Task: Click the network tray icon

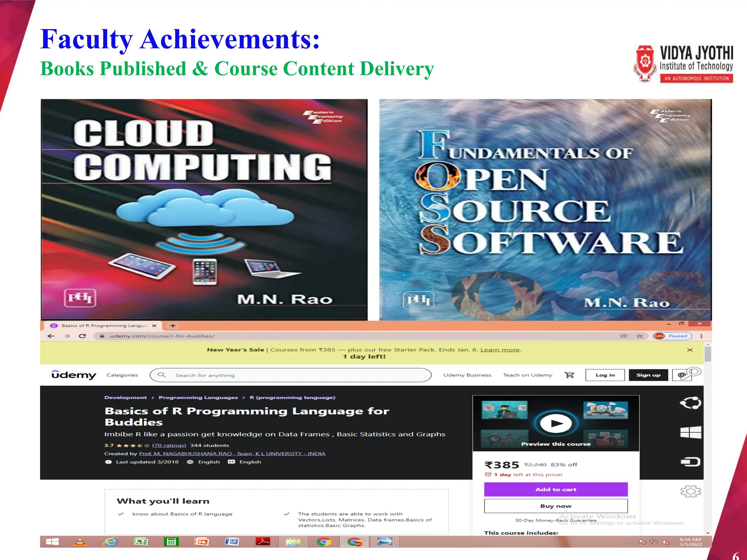Action: (x=654, y=542)
